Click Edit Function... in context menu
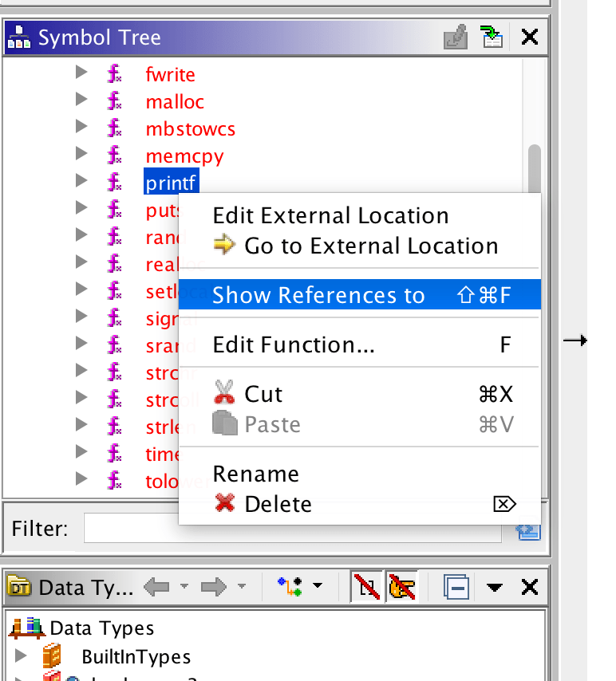The height and width of the screenshot is (681, 616). click(293, 345)
